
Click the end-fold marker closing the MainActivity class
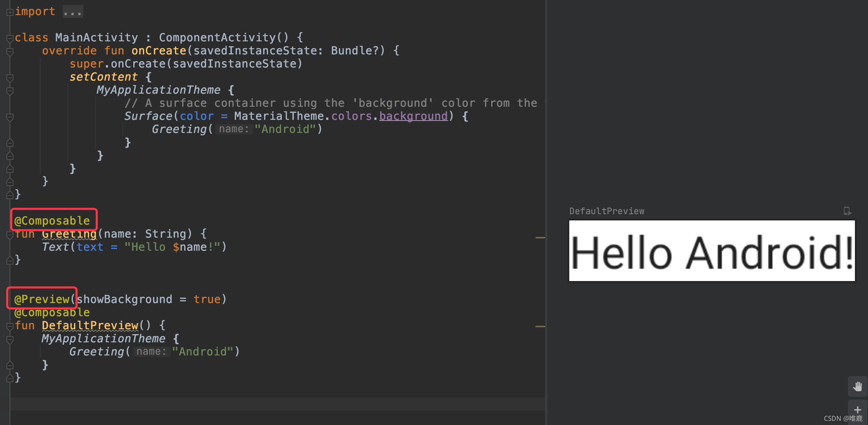pyautogui.click(x=10, y=195)
